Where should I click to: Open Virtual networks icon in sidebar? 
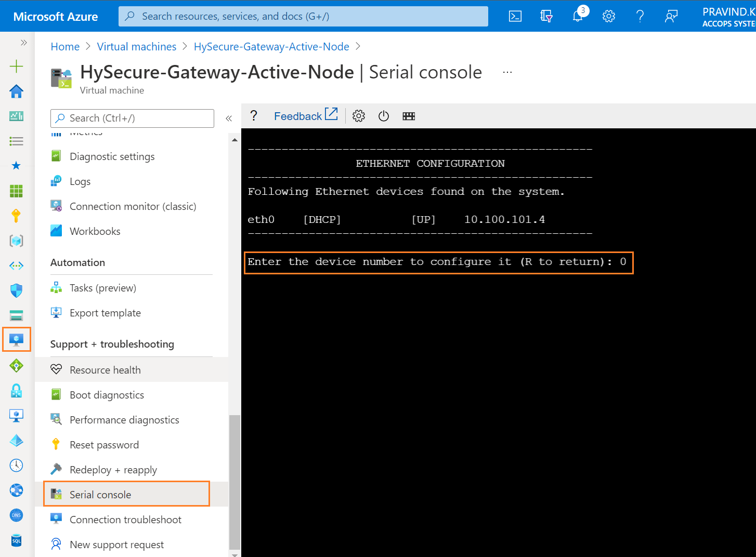coord(17,266)
